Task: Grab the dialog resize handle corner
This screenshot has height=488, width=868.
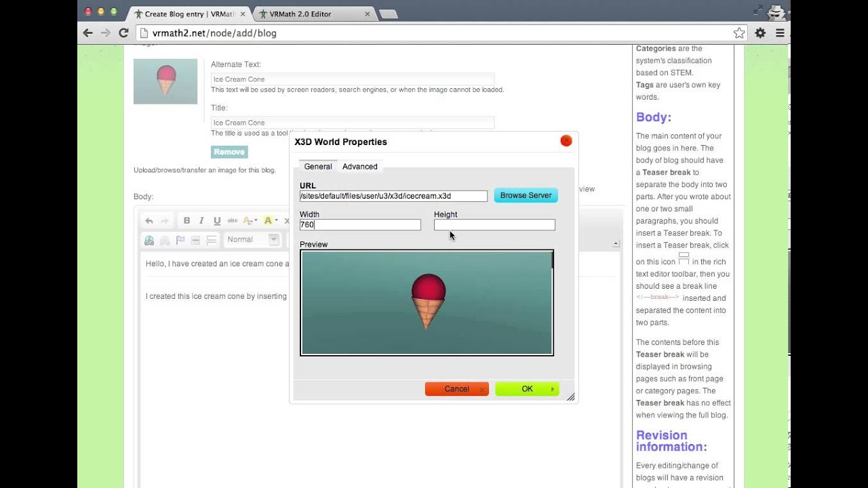Action: click(571, 397)
